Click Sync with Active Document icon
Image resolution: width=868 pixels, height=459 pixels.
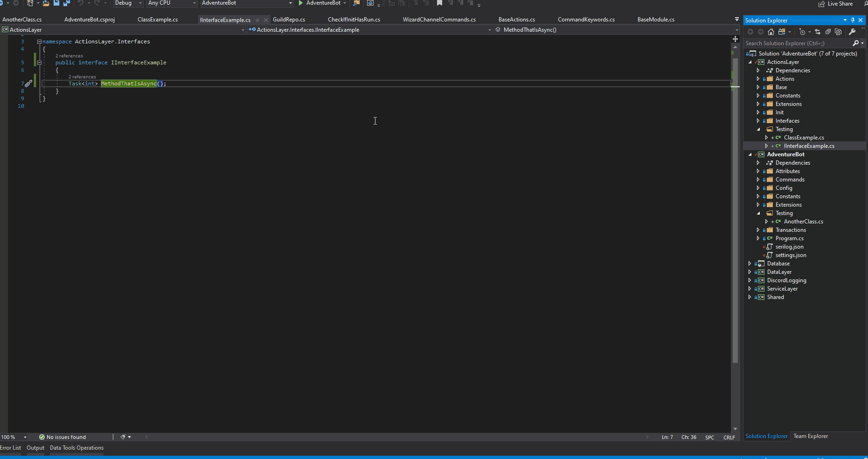coord(818,32)
